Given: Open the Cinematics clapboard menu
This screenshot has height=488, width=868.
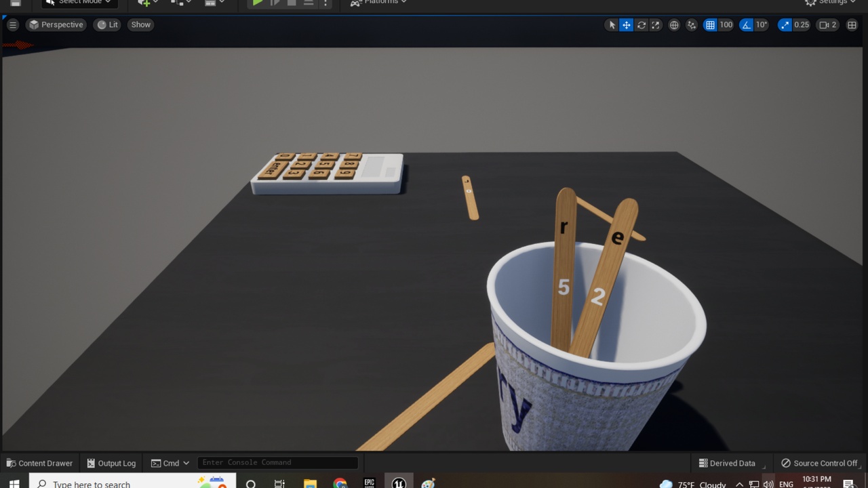Looking at the screenshot, I should [214, 3].
